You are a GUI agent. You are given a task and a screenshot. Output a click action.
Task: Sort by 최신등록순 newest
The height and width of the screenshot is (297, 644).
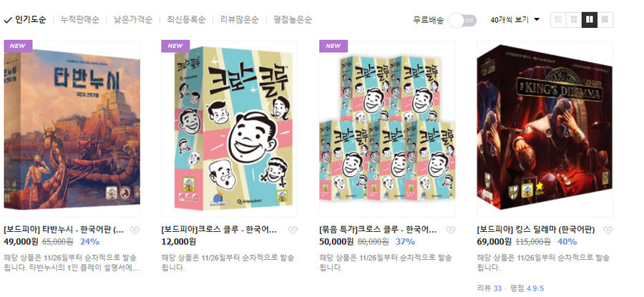[186, 20]
